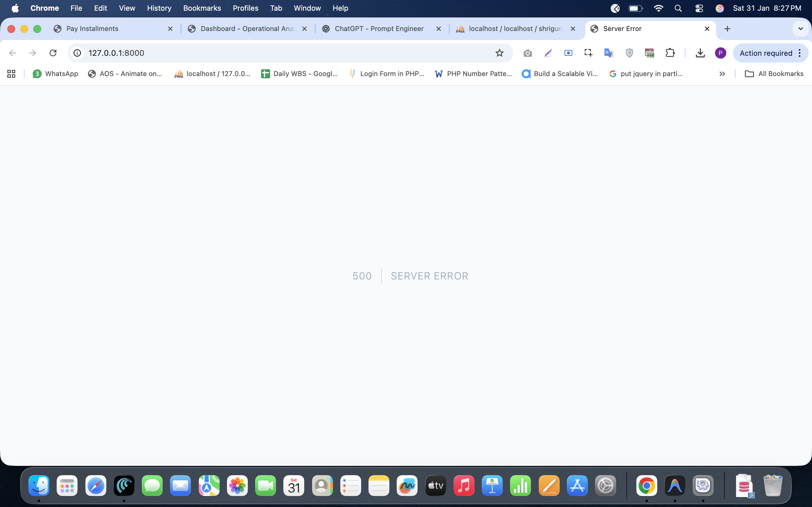
Task: Click Action required button
Action: click(x=765, y=53)
